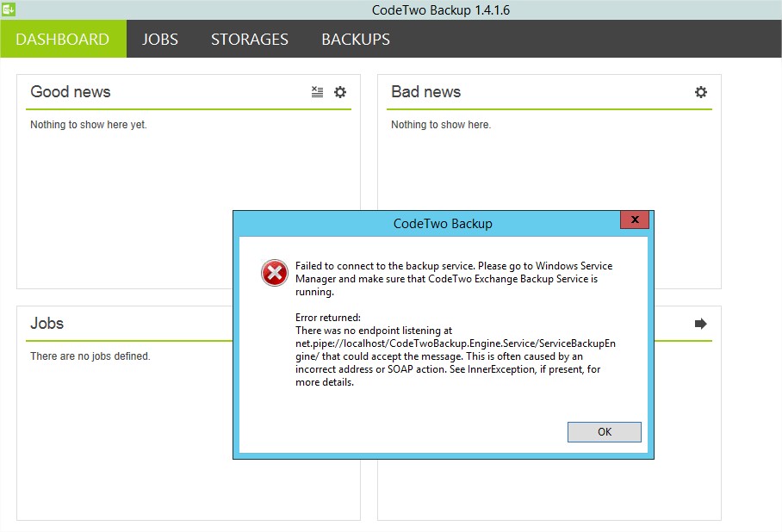Select the 'Jobs' panel heading
The width and height of the screenshot is (782, 532).
[47, 323]
